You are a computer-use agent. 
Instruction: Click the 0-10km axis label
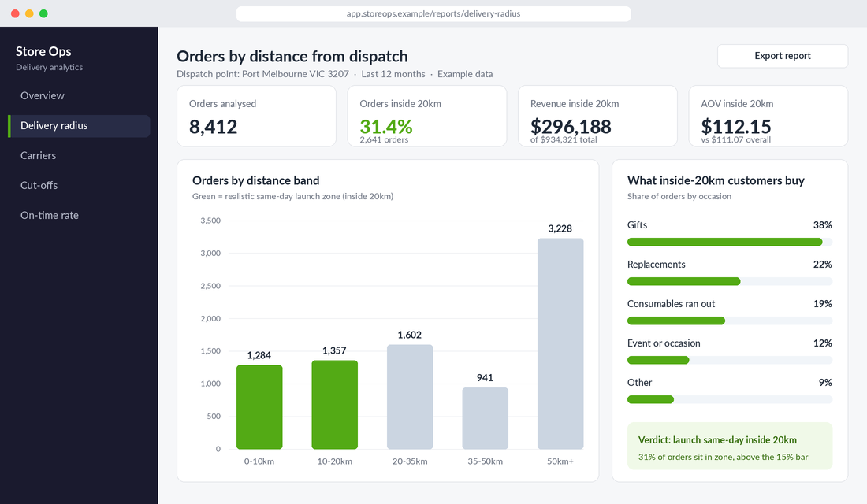click(x=259, y=461)
